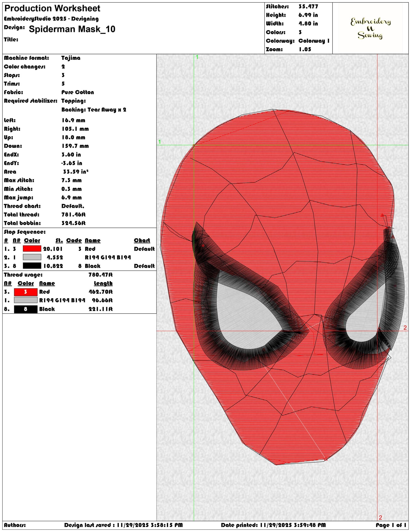
Task: Click the Production Worksheet heading
Action: point(52,9)
